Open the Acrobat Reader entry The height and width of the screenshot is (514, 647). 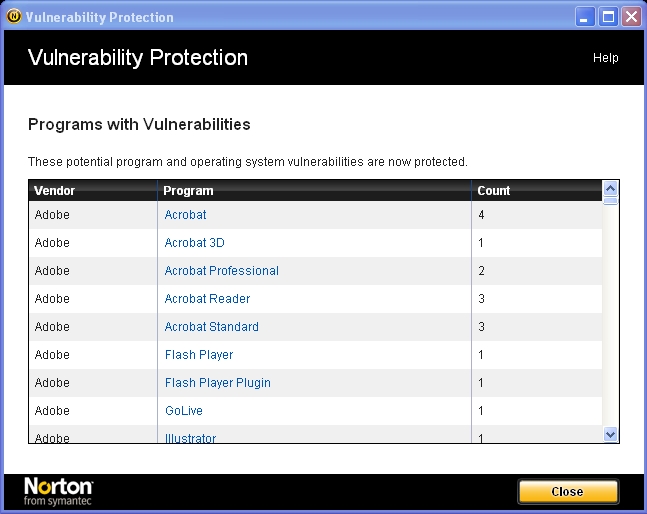[x=207, y=299]
